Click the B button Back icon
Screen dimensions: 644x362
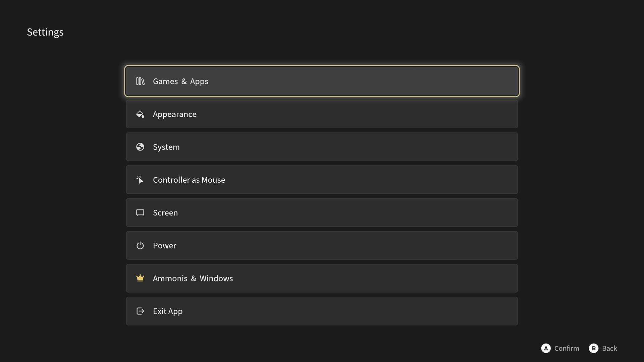(x=593, y=348)
